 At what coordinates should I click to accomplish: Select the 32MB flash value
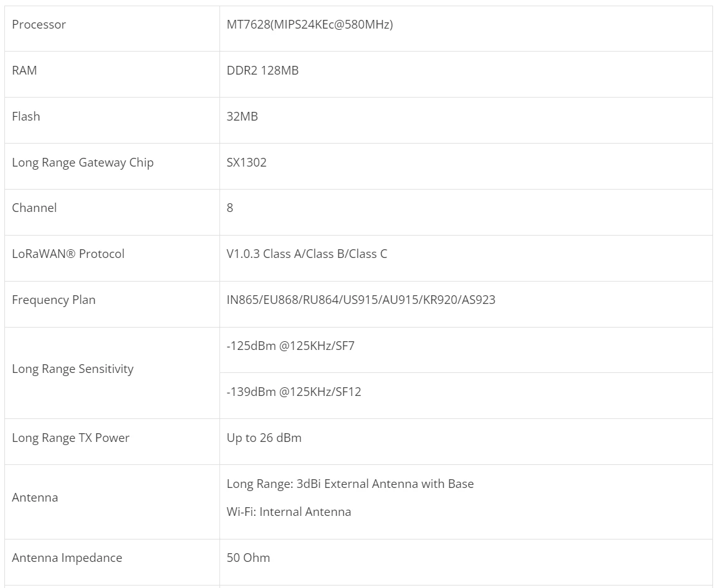point(242,117)
